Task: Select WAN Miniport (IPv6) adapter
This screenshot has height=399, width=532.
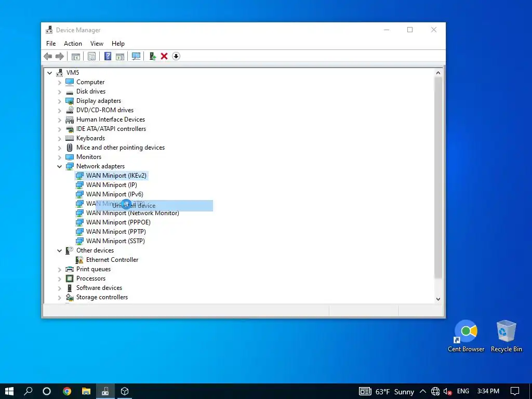Action: tap(115, 194)
